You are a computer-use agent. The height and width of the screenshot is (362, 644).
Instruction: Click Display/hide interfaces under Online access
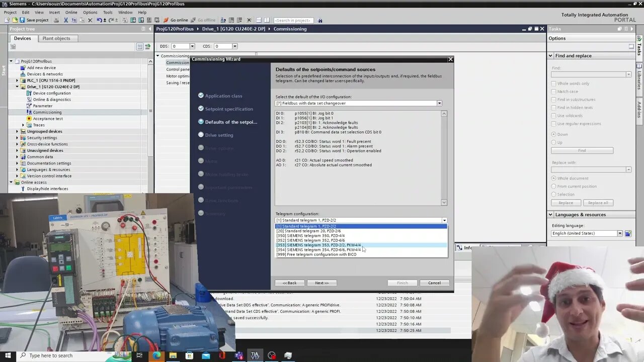[47, 189]
